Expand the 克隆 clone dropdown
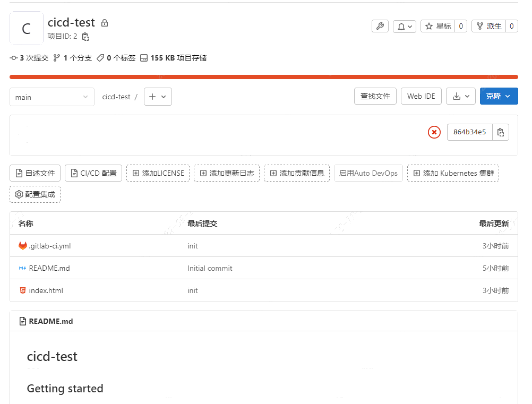The width and height of the screenshot is (532, 404). 499,96
